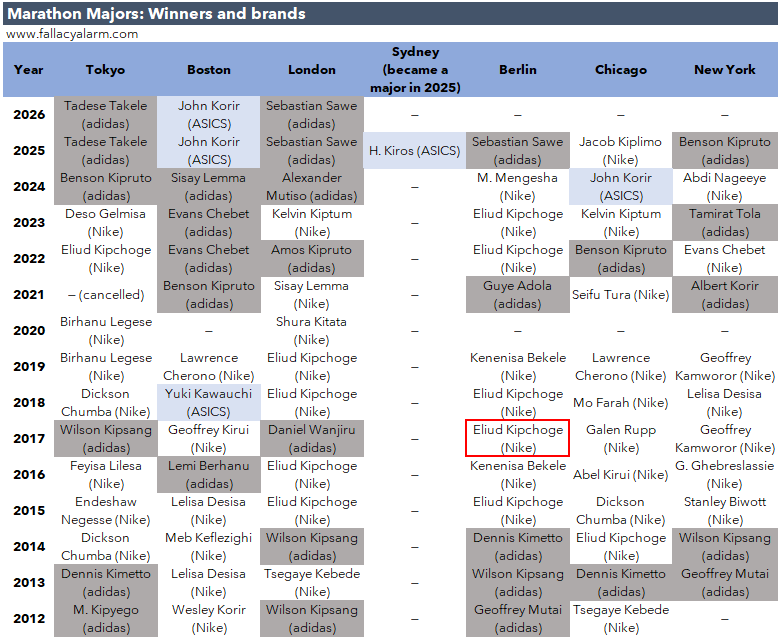Click 'Sebastian Sawe (adidas)' under Berlin in 2025
The width and height of the screenshot is (781, 640).
tap(518, 150)
